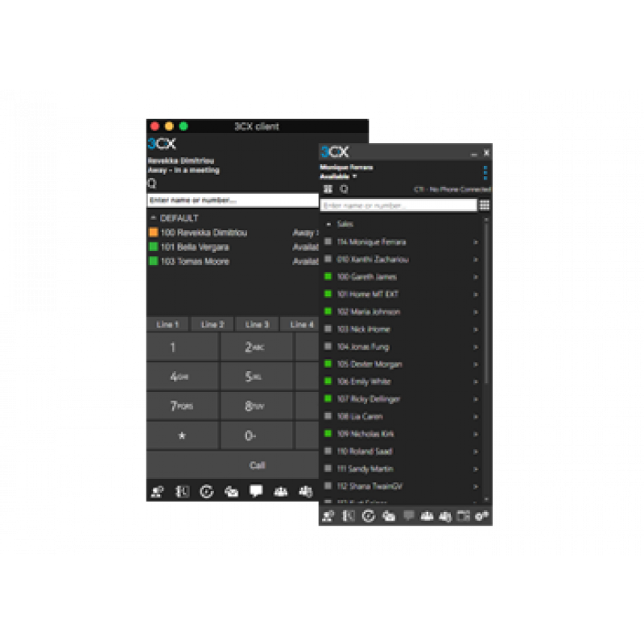The image size is (644, 644).
Task: Open Conference in the Mac 3CX client toolbar
Action: (281, 491)
